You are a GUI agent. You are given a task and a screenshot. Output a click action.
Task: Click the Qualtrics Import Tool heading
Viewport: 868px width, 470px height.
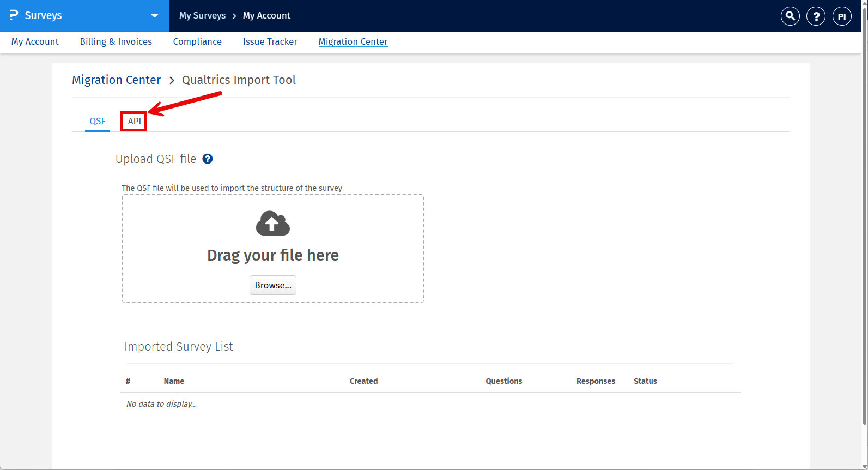(239, 80)
